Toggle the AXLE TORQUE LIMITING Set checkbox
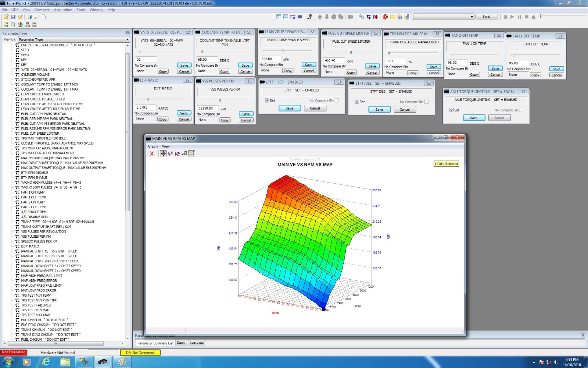 (x=452, y=110)
